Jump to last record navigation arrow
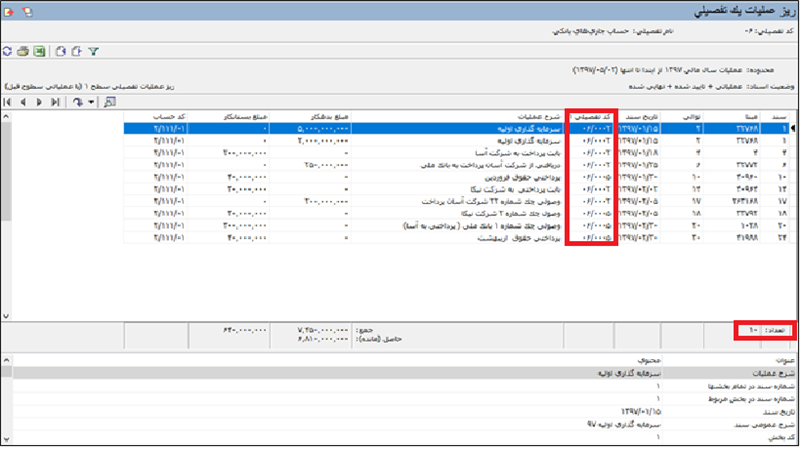800x449 pixels. pyautogui.click(x=56, y=102)
